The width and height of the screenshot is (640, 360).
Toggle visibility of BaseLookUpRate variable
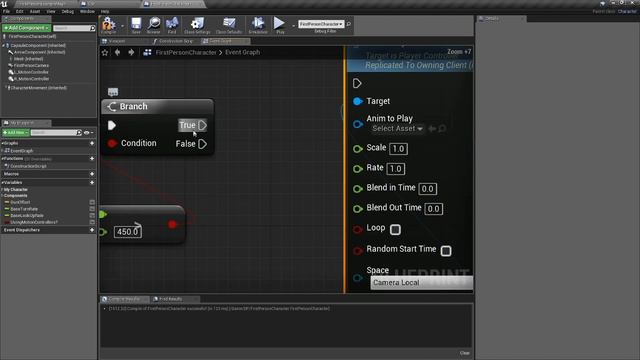(92, 215)
